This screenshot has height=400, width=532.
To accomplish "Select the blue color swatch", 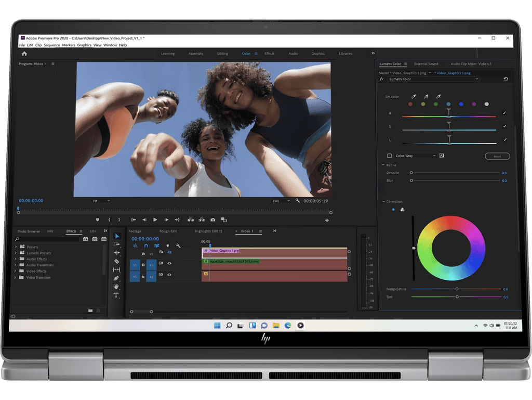I will click(x=461, y=104).
